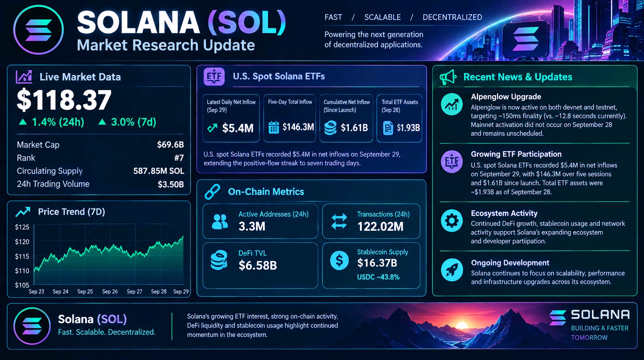Click the coins icon in Cumulative Net Inflow

click(330, 127)
